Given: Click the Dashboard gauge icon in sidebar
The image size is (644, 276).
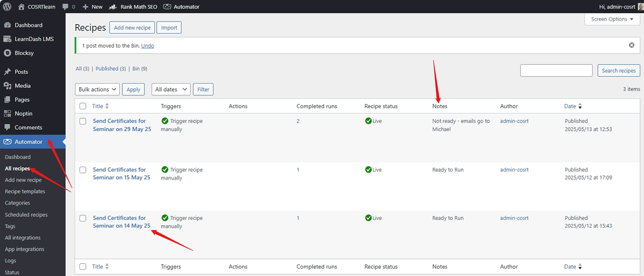Looking at the screenshot, I should (8, 25).
